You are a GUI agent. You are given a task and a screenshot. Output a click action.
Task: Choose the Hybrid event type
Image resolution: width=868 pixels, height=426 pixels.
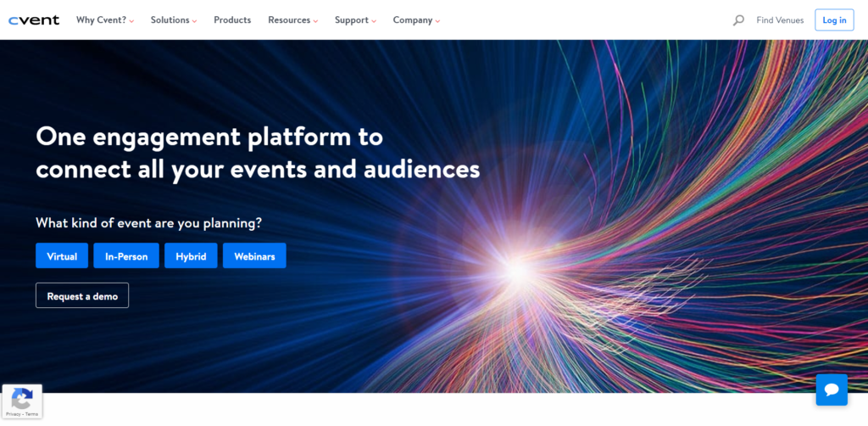[191, 256]
